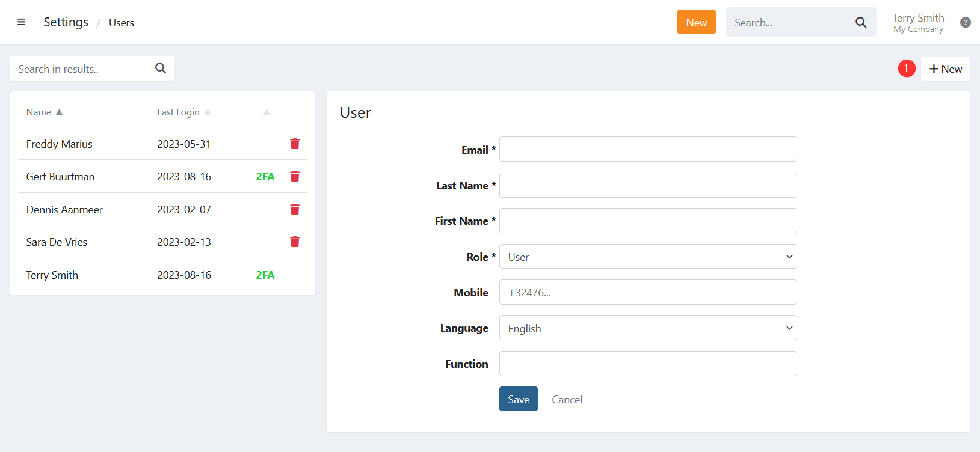Click the red notification badge
Viewport: 980px width, 452px height.
point(906,69)
